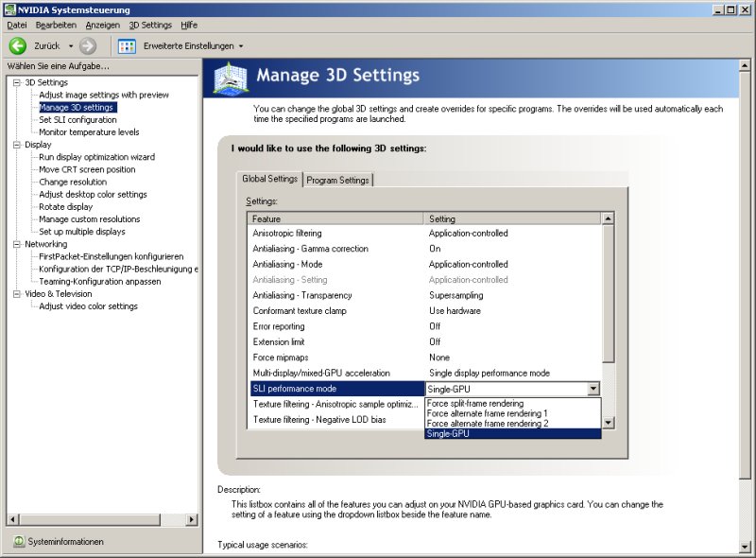This screenshot has width=756, height=558.
Task: Collapse the Display tree node
Action: pyautogui.click(x=17, y=145)
